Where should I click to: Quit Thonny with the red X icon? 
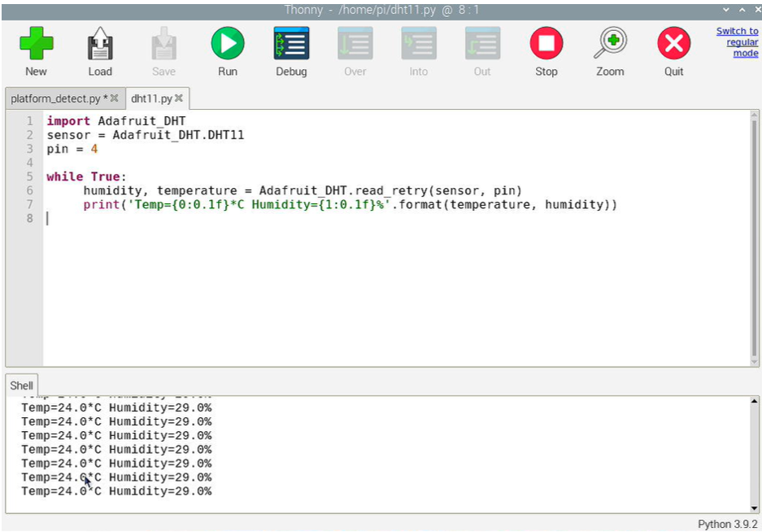click(x=674, y=43)
